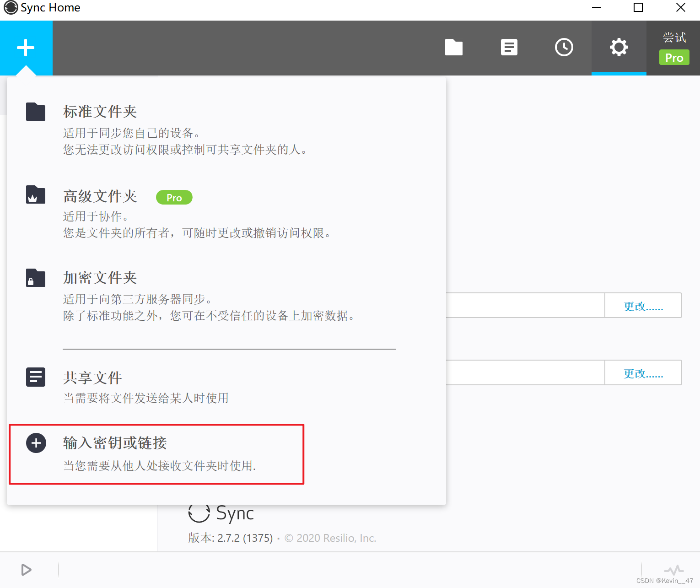The height and width of the screenshot is (588, 700).
Task: Click the second 更改...... button
Action: click(643, 373)
